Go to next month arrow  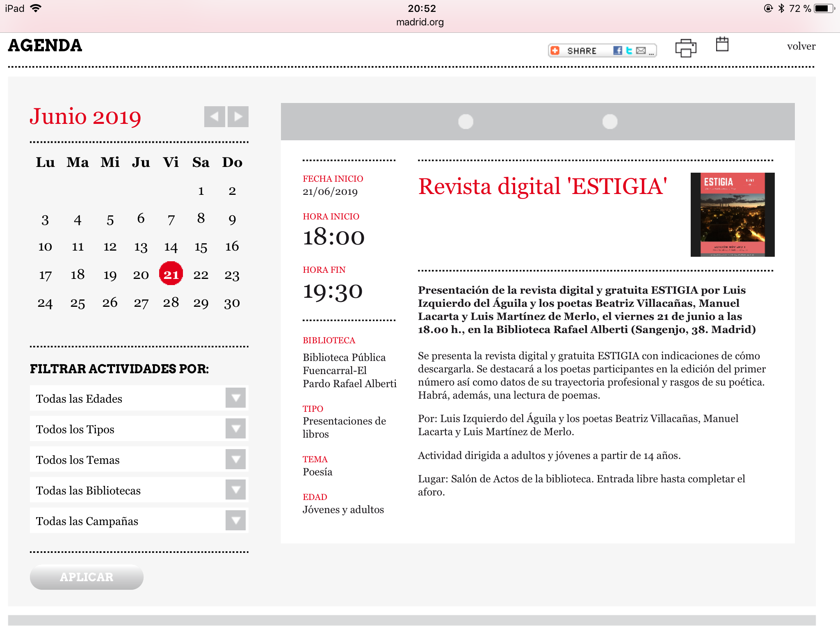coord(238,117)
